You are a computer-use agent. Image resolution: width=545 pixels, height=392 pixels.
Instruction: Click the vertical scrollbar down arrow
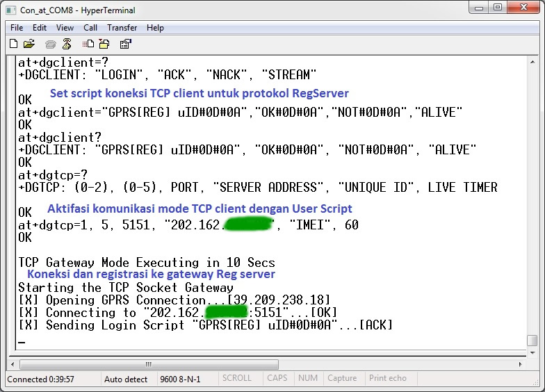point(532,352)
